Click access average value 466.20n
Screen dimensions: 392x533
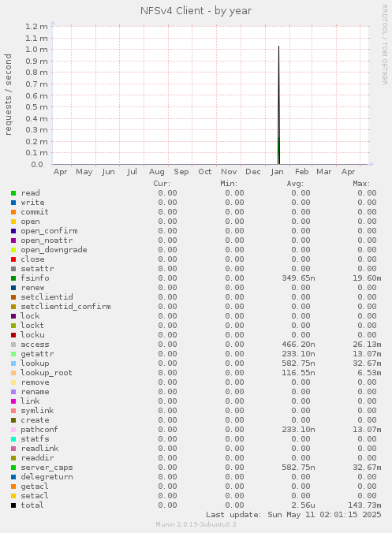point(298,345)
